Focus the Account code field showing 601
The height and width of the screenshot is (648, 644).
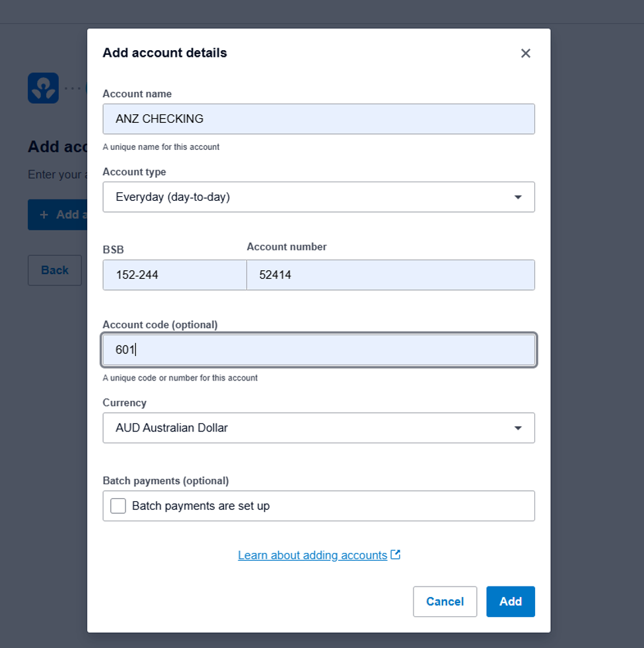click(x=318, y=350)
